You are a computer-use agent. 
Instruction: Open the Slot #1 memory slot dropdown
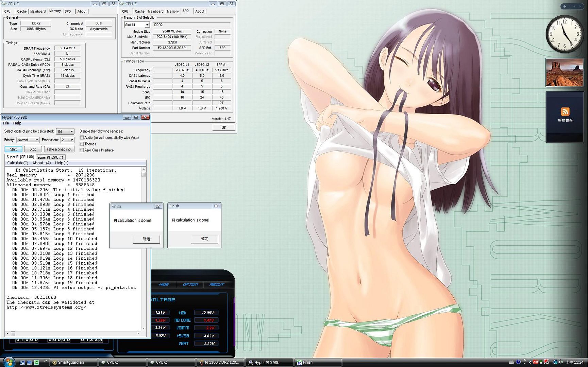coord(137,25)
